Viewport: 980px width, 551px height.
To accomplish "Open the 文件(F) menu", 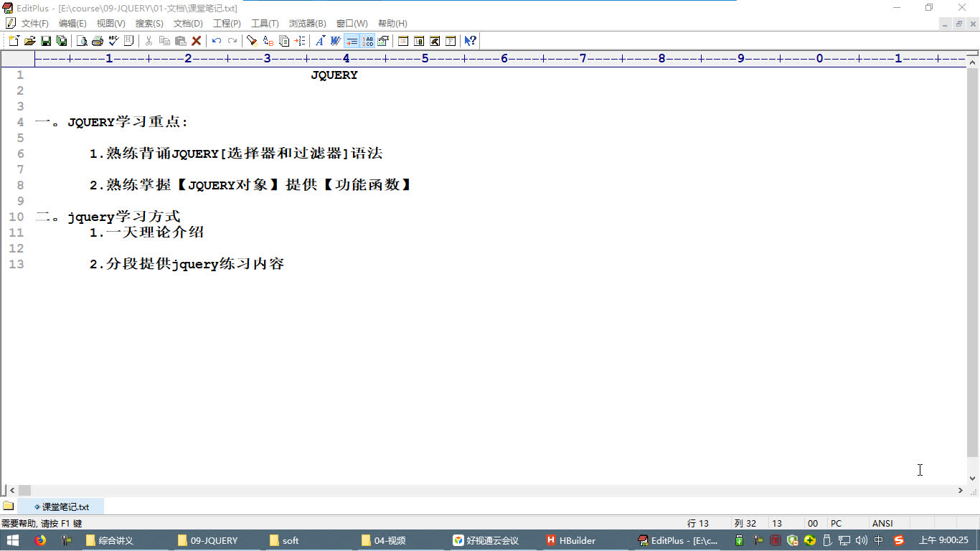I will coord(34,24).
